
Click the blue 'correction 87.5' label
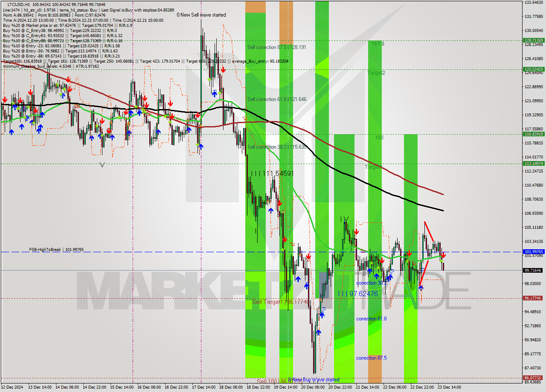tap(372, 358)
